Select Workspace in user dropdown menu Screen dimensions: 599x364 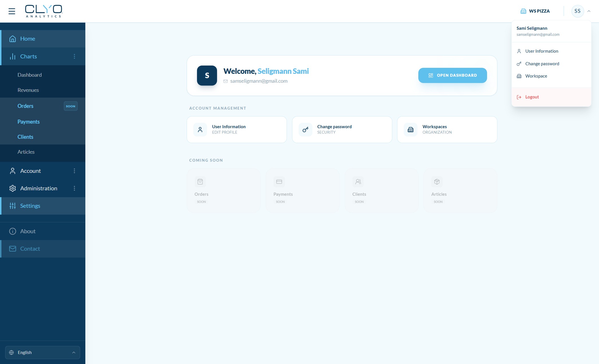tap(536, 76)
